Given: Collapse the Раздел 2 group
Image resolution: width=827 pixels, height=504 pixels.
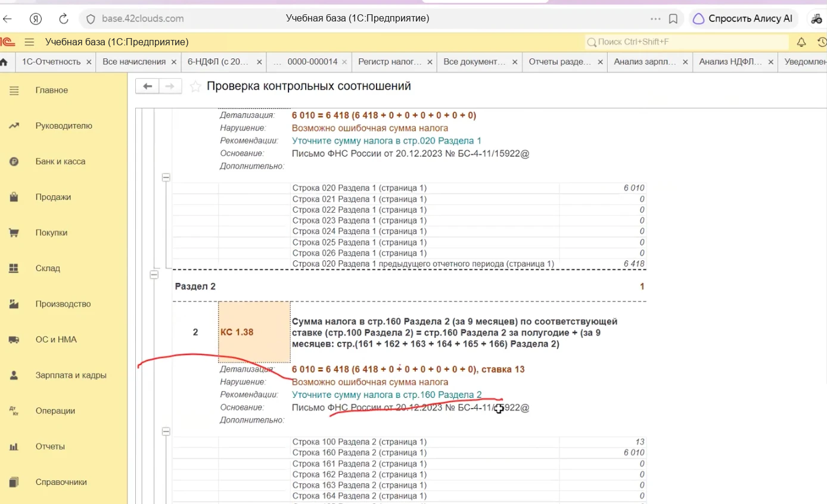Looking at the screenshot, I should (154, 275).
